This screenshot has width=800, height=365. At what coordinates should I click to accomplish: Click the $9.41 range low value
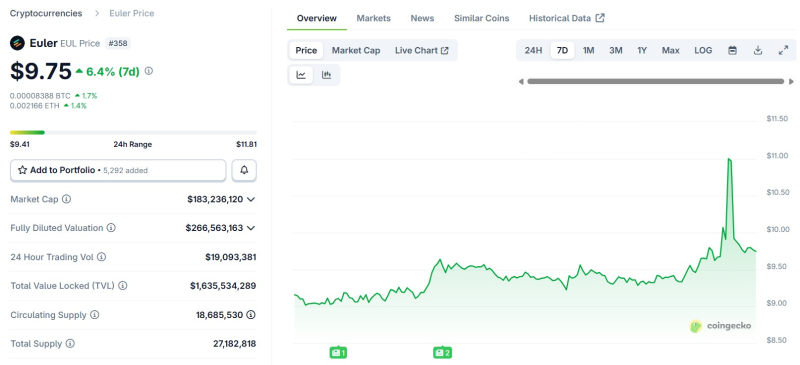click(20, 144)
